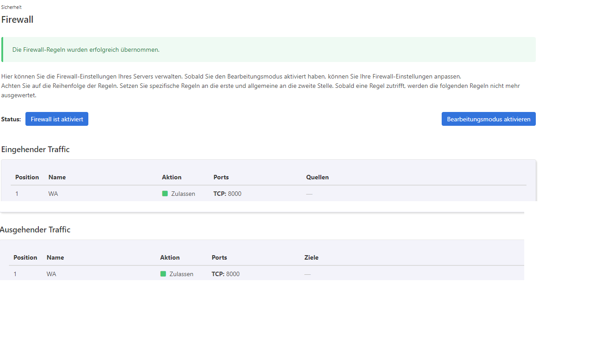Click the Name column header of outgoing table
This screenshot has height=364, width=613.
(55, 257)
